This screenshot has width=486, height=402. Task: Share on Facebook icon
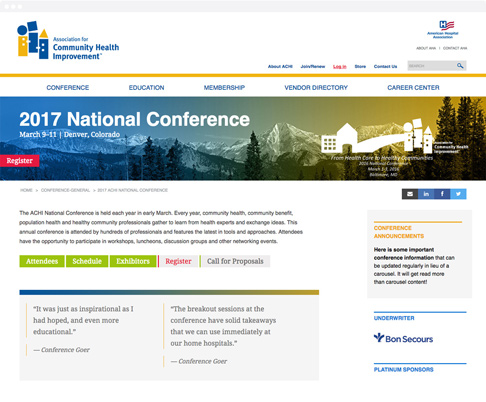click(x=442, y=194)
